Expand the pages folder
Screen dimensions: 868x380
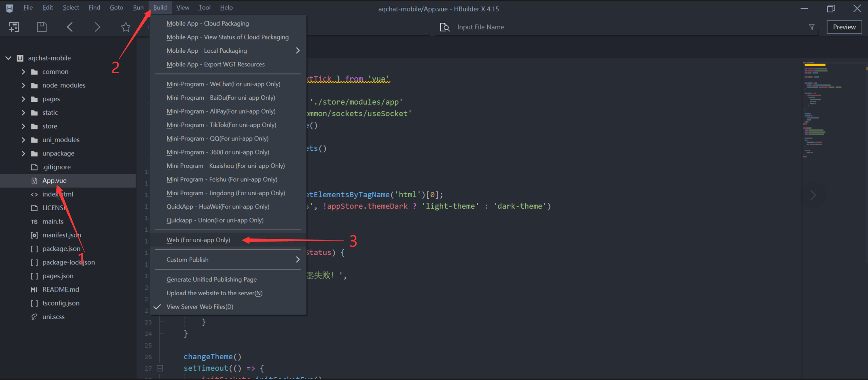[x=23, y=99]
